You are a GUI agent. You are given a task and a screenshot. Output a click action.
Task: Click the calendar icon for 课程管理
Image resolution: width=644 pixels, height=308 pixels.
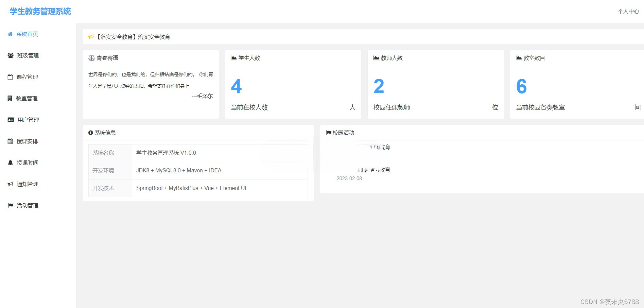tap(10, 77)
